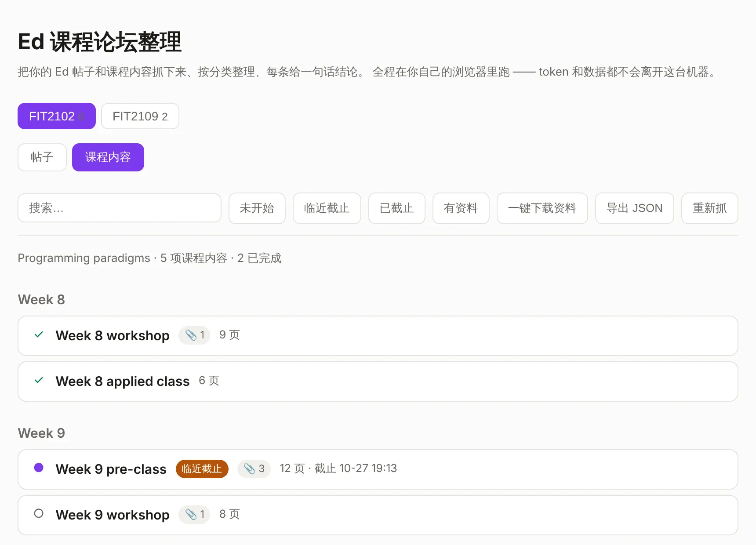Open the Week 9 pre-class item
The width and height of the screenshot is (756, 545).
point(378,469)
